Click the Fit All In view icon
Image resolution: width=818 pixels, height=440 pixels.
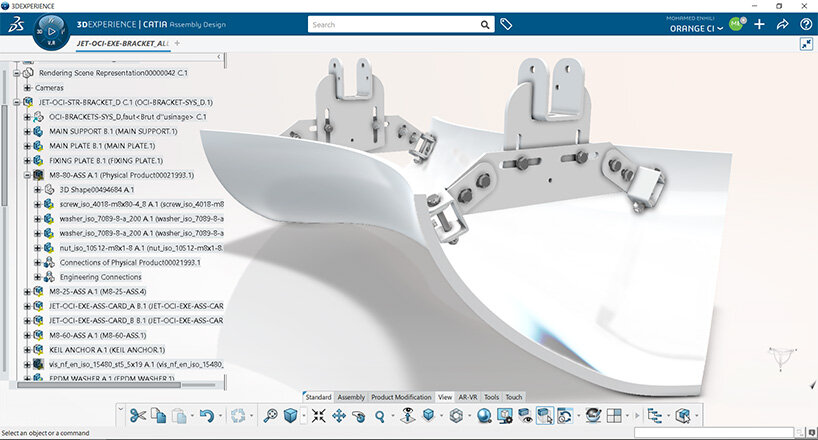click(270, 416)
